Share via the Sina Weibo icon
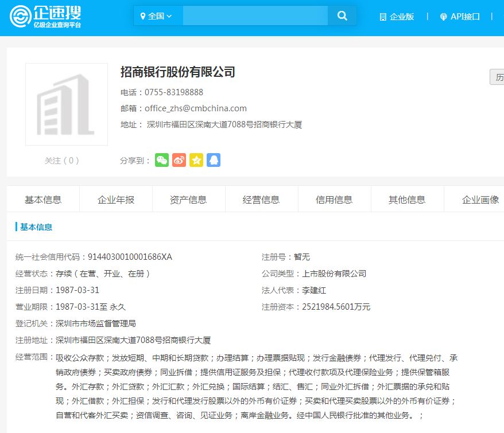 click(179, 160)
